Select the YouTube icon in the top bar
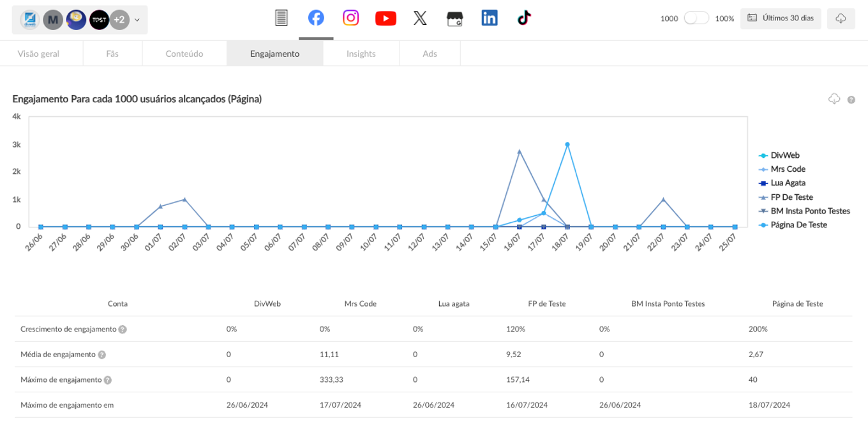Screen dimensions: 868x444 pyautogui.click(x=385, y=19)
